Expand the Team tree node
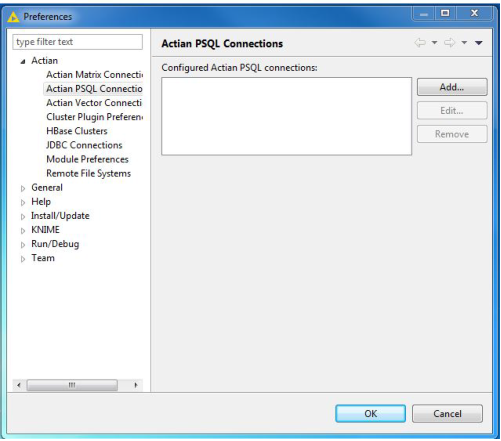 23,259
